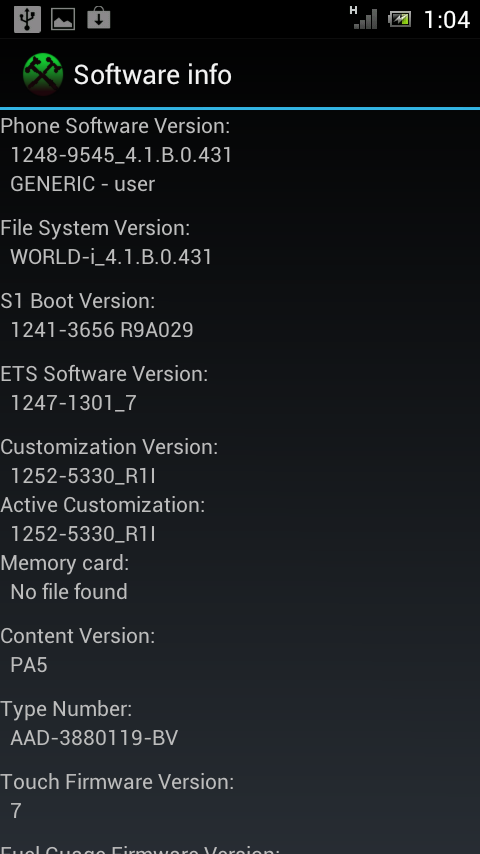Tap the charging battery icon
The image size is (480, 854).
click(x=399, y=20)
